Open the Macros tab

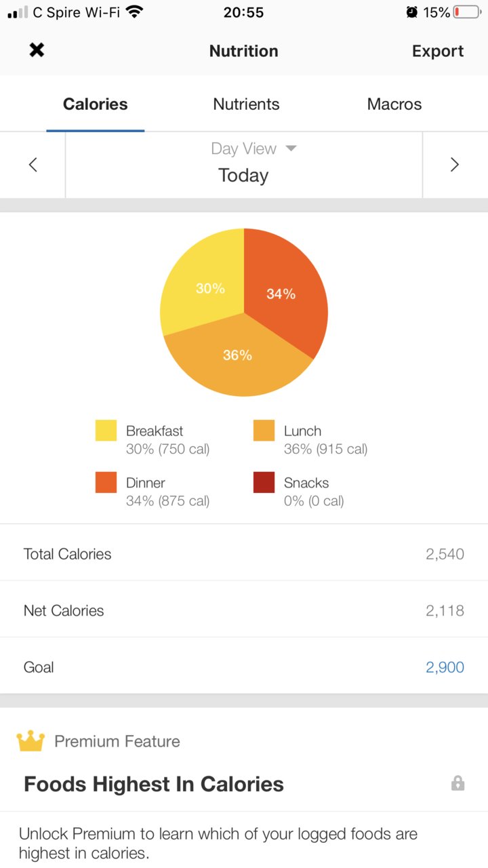(394, 104)
